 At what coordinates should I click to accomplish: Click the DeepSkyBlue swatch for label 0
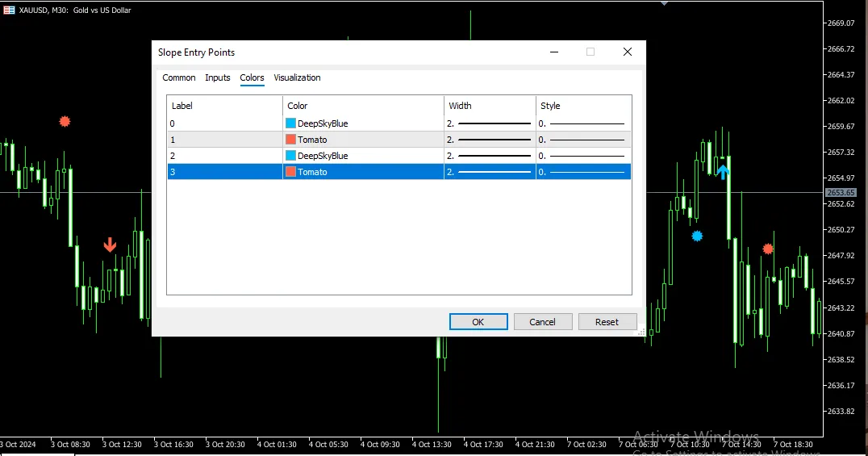point(290,123)
